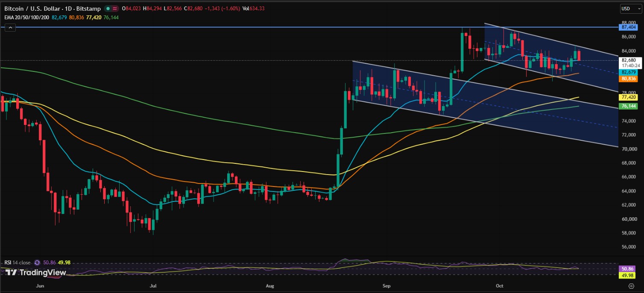
Task: Click the Aug label on the time axis
Action: [x=269, y=285]
